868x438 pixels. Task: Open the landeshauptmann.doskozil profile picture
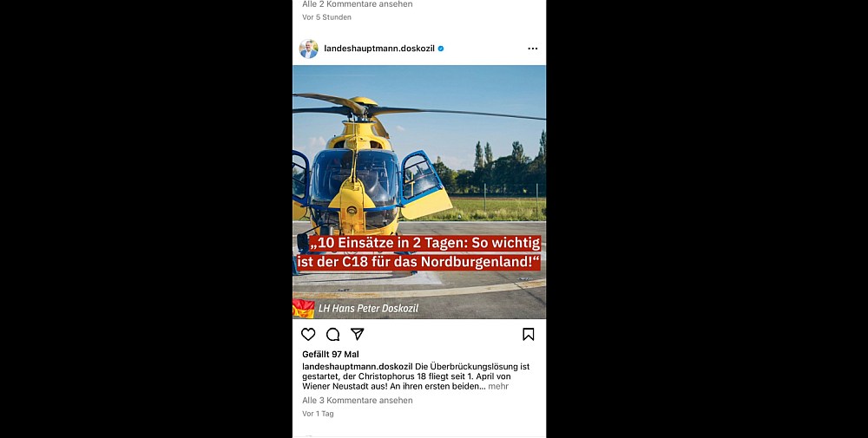tap(308, 49)
